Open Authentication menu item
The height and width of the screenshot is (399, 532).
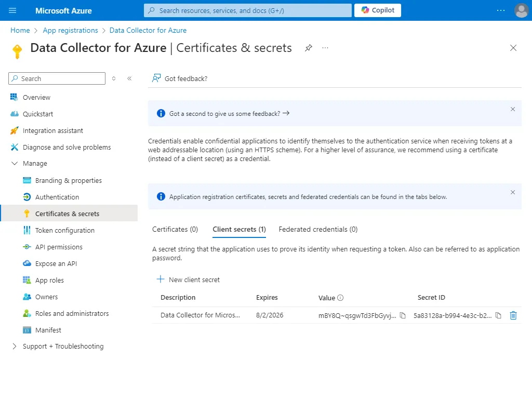click(x=57, y=197)
